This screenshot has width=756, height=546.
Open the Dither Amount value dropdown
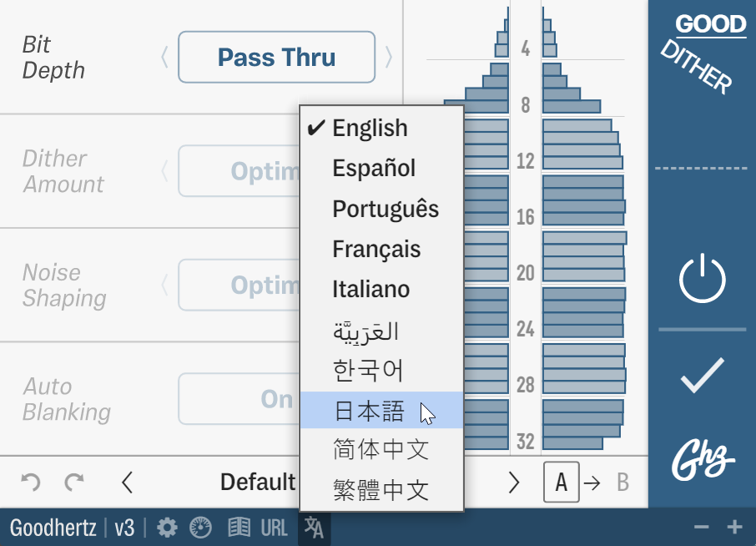239,171
